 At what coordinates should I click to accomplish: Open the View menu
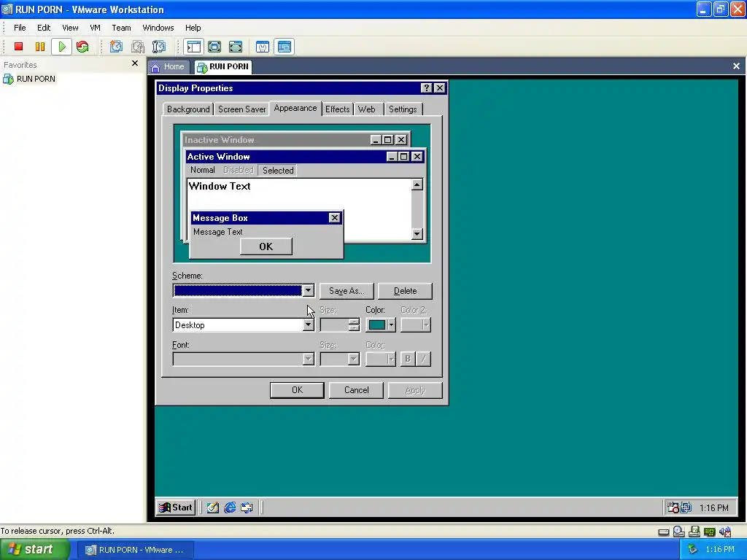point(70,28)
